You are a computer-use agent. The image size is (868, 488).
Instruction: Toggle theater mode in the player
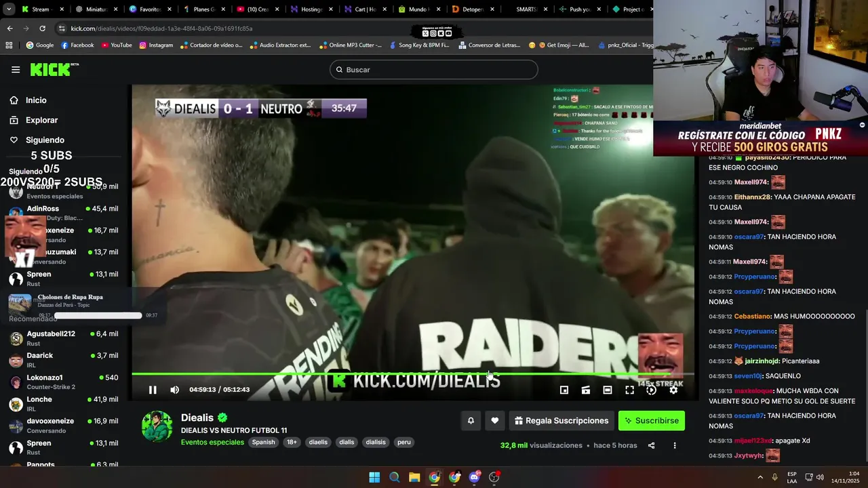[608, 390]
